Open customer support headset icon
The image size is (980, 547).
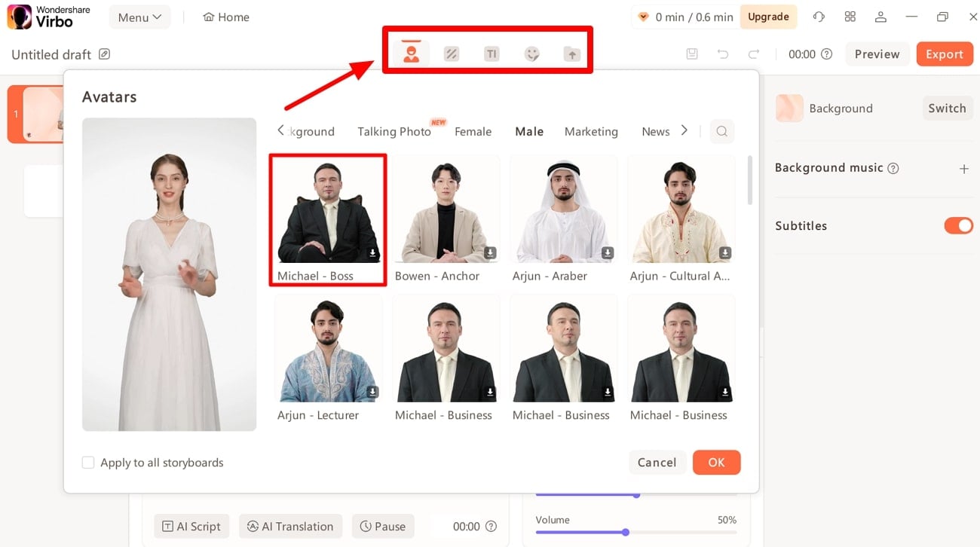(819, 17)
